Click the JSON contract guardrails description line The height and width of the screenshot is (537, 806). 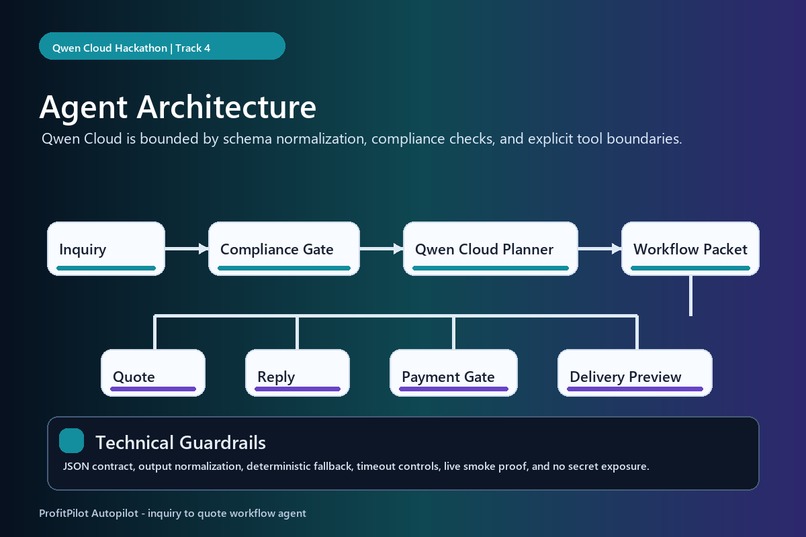(356, 467)
